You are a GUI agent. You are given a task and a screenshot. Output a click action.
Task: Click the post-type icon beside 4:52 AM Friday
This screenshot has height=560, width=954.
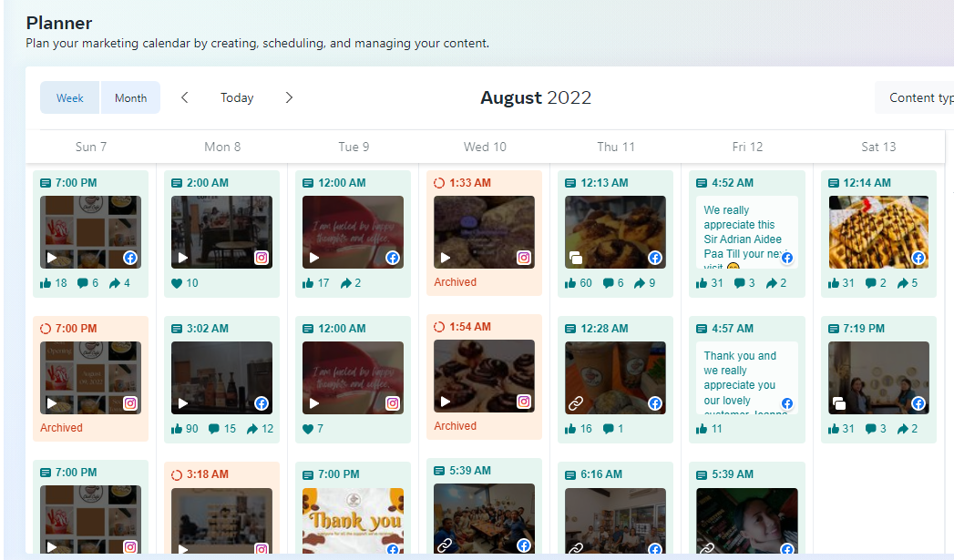[702, 183]
